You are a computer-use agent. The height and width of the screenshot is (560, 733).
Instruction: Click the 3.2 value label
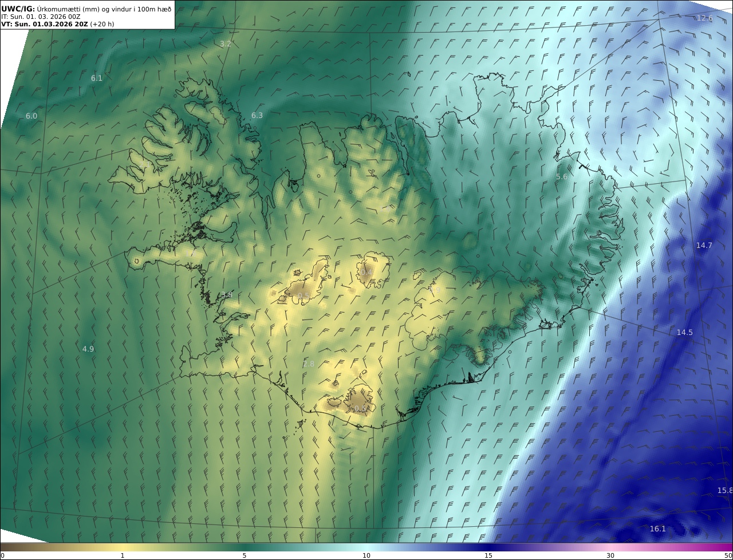(x=226, y=44)
